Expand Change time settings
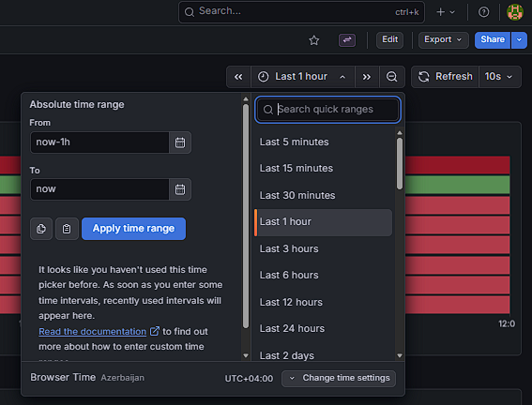 tap(339, 378)
